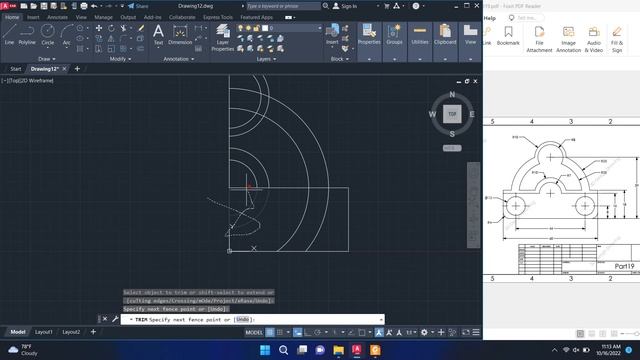Click the search magnifier icon beside keyword box
Viewport: 640px width, 360px height.
(326, 6)
